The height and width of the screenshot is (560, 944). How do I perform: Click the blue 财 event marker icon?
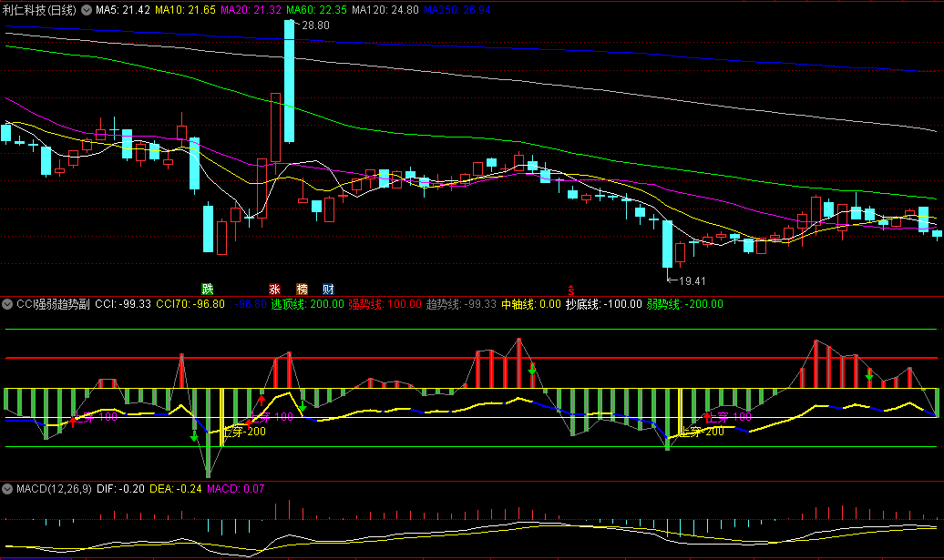(328, 290)
